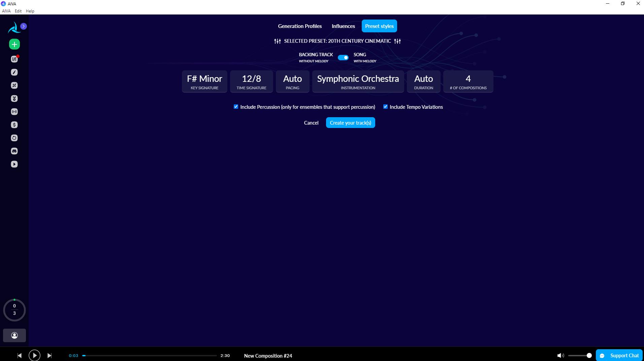The image size is (644, 361).
Task: Open the 12/8 time signature selector
Action: [x=251, y=81]
